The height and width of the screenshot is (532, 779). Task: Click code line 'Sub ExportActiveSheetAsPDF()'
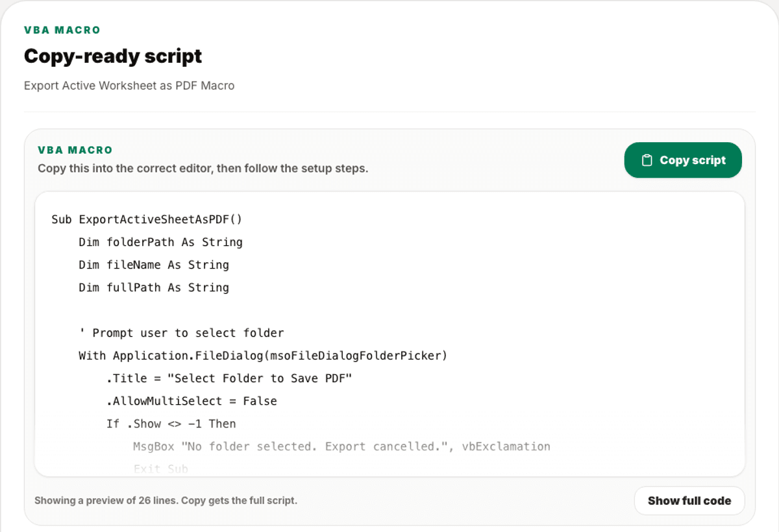[x=147, y=219]
